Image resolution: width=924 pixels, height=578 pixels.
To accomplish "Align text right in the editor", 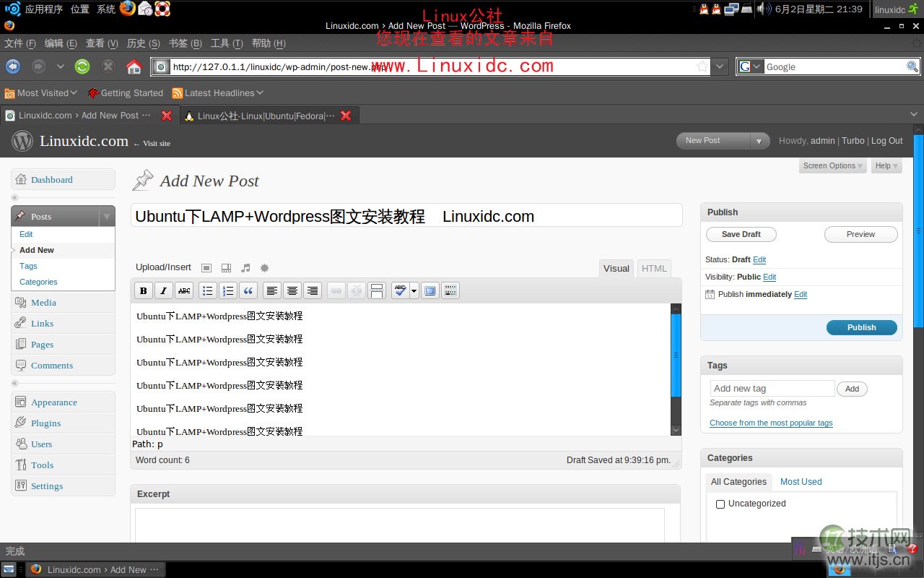I will click(x=313, y=290).
